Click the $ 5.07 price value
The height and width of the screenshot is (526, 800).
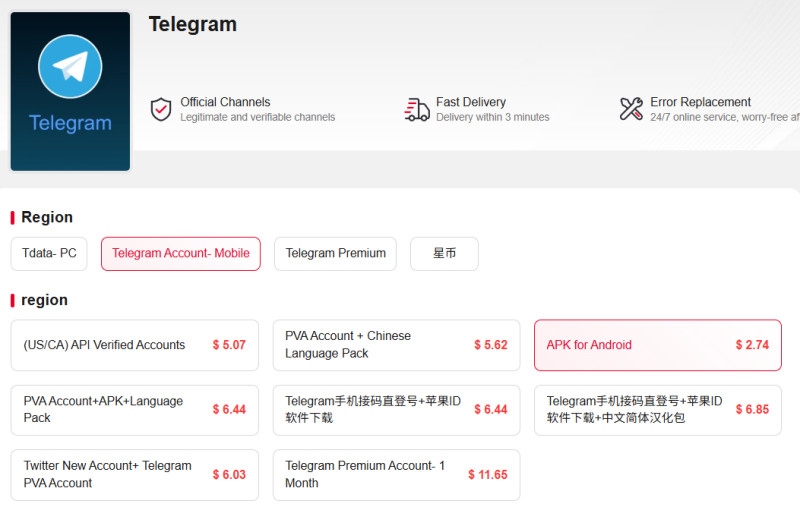[229, 345]
